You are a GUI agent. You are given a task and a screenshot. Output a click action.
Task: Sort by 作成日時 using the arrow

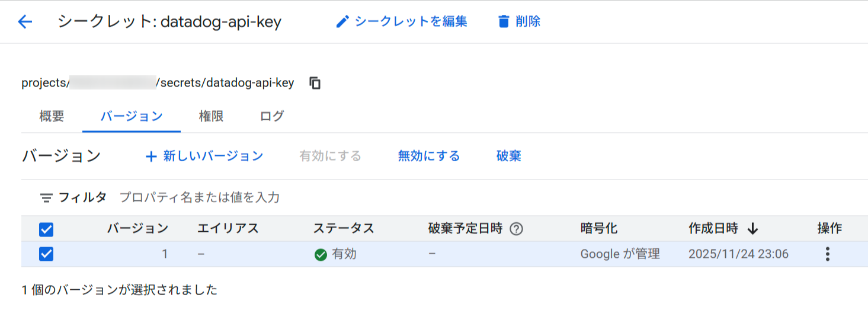coord(752,229)
